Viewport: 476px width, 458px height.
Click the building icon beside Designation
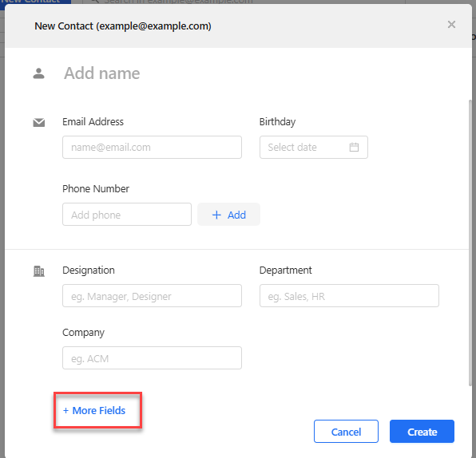point(39,271)
